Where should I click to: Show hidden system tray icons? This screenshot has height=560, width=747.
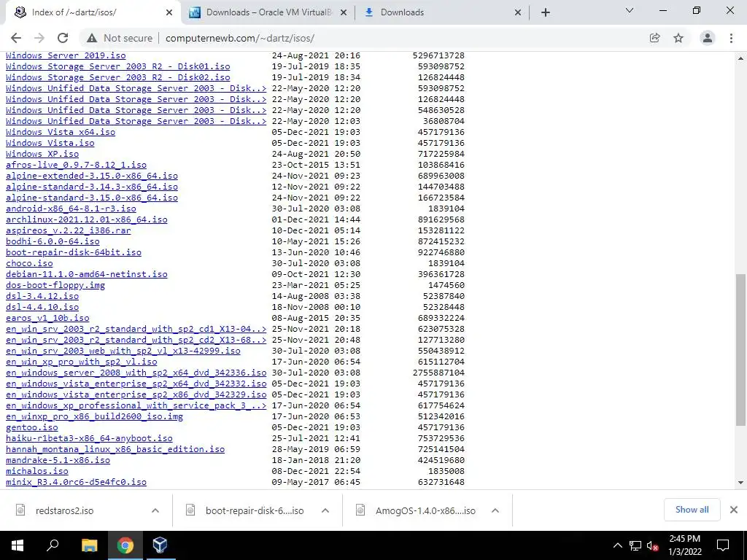point(617,545)
